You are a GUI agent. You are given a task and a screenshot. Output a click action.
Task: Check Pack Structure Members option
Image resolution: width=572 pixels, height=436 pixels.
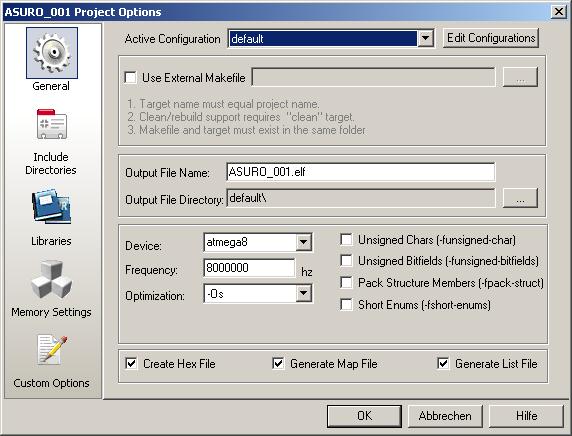point(346,283)
